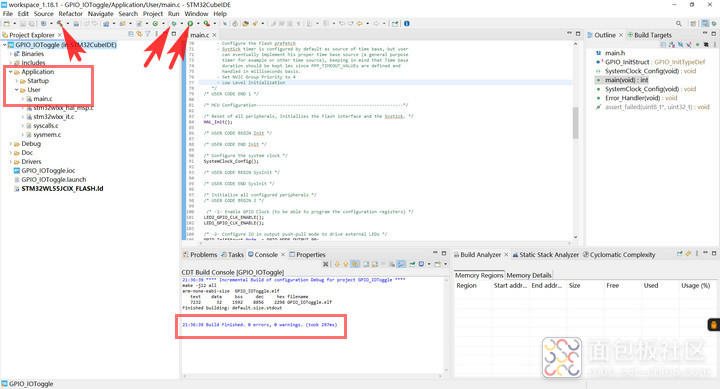
Task: Switch to the Build Targets tab
Action: coord(649,35)
